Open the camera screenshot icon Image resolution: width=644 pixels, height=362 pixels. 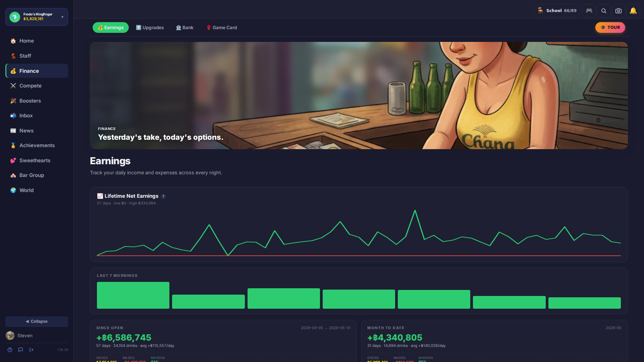[619, 11]
